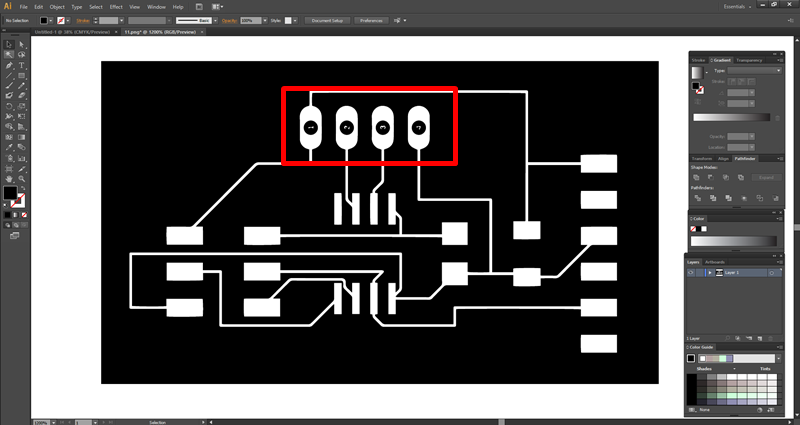This screenshot has width=800, height=425.
Task: Open the gradient Location dropdown
Action: point(752,147)
